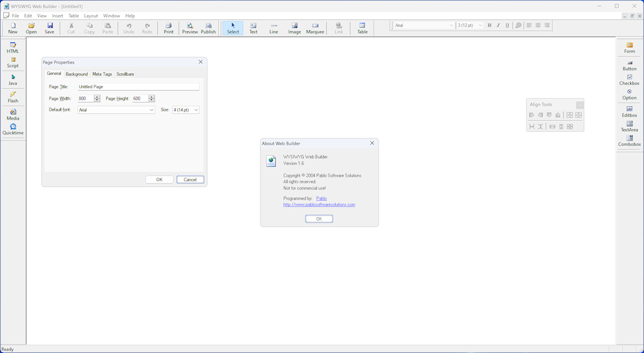Set right text alignment in toolbar
The height and width of the screenshot is (353, 644).
coord(547,25)
